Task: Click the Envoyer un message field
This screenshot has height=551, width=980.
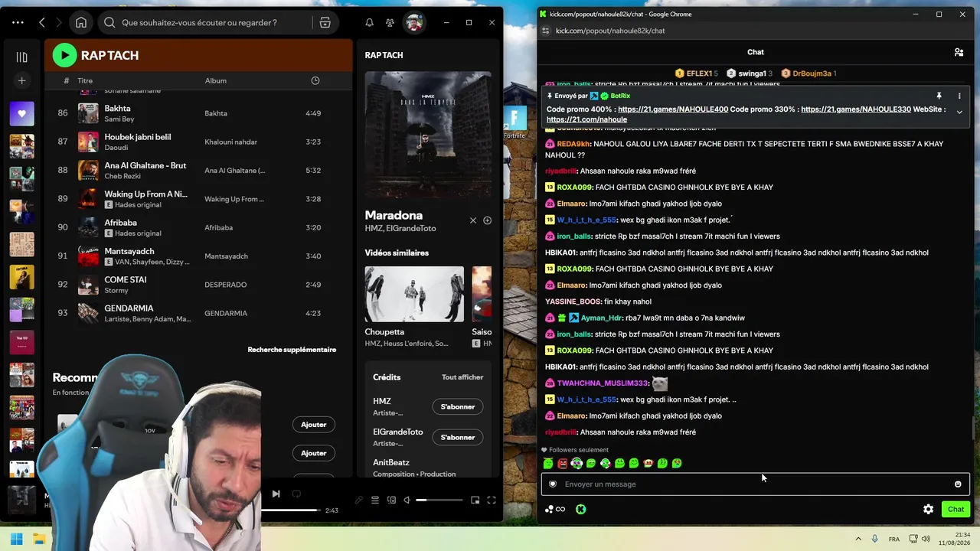Action: pyautogui.click(x=755, y=484)
